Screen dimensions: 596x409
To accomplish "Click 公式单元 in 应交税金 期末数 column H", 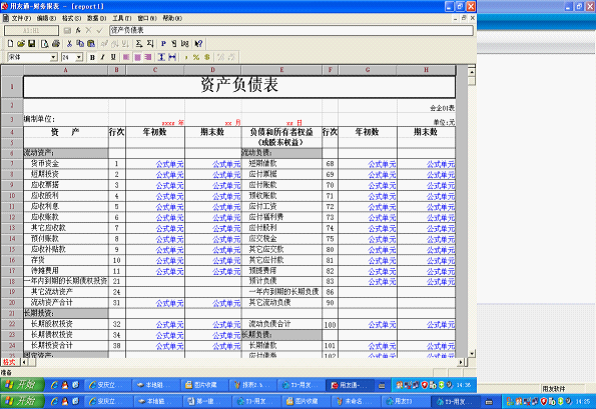I will click(x=441, y=239).
